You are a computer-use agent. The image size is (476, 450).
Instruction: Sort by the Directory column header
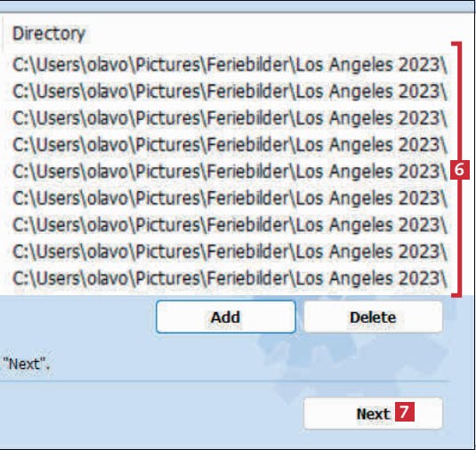(x=49, y=34)
